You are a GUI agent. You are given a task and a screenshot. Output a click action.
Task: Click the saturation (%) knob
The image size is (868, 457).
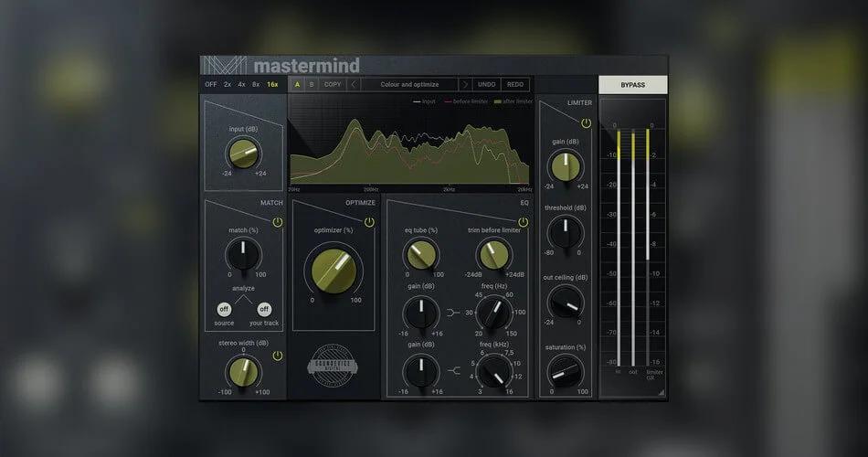(566, 372)
